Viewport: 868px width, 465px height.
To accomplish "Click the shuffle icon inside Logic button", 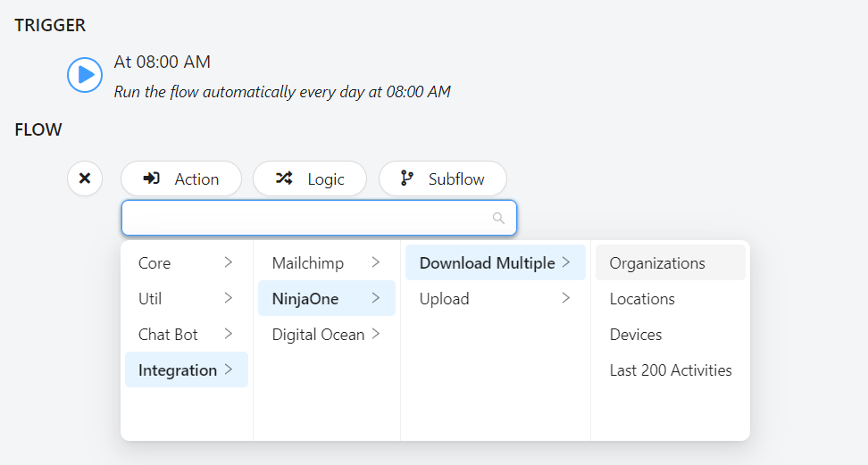I will [x=284, y=179].
